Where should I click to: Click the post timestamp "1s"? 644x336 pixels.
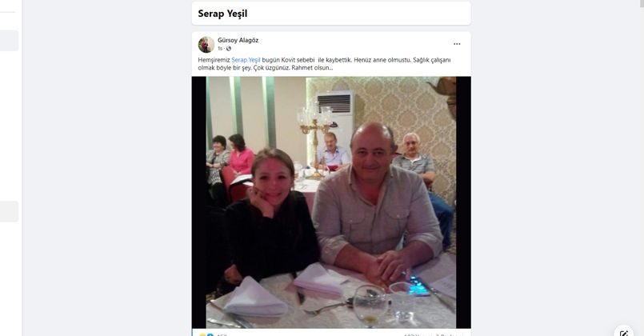pyautogui.click(x=220, y=49)
